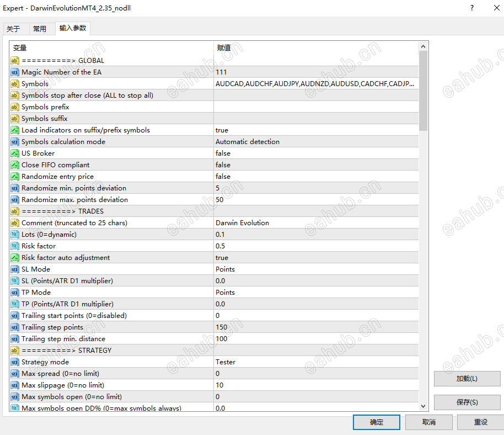The width and height of the screenshot is (504, 435).
Task: Click string icon beside Comment (truncated to 25 chars)
Action: 14,222
